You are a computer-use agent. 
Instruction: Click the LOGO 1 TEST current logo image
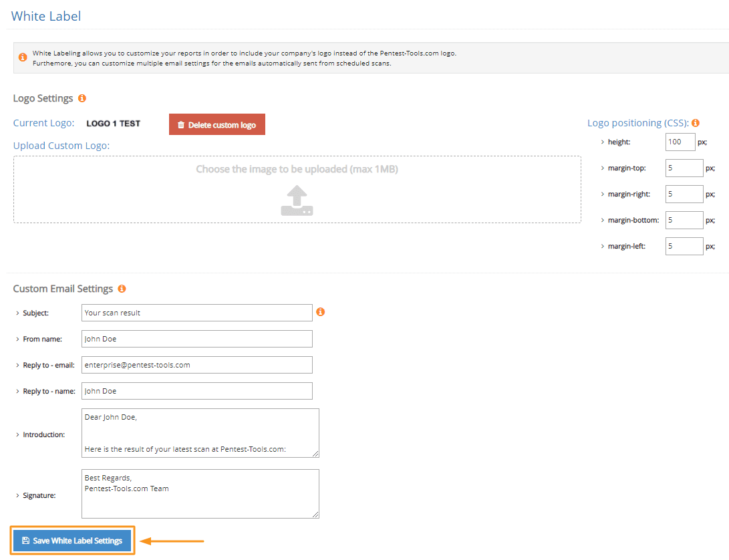point(113,123)
